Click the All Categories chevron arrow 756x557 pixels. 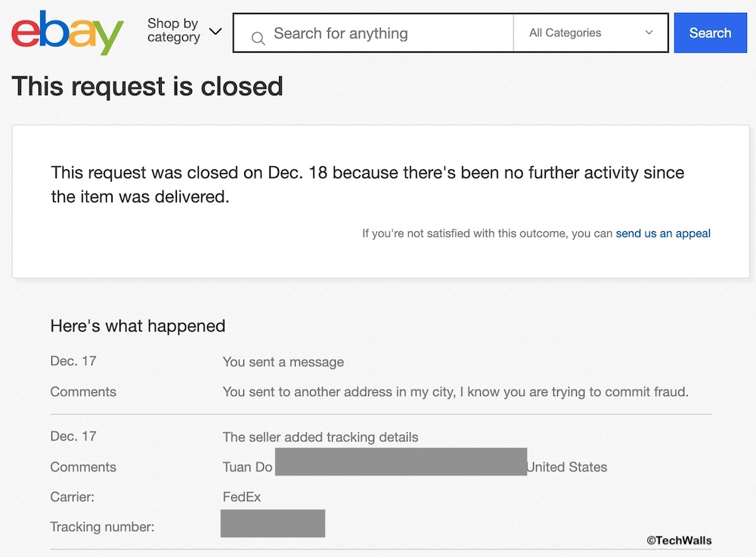pyautogui.click(x=649, y=33)
